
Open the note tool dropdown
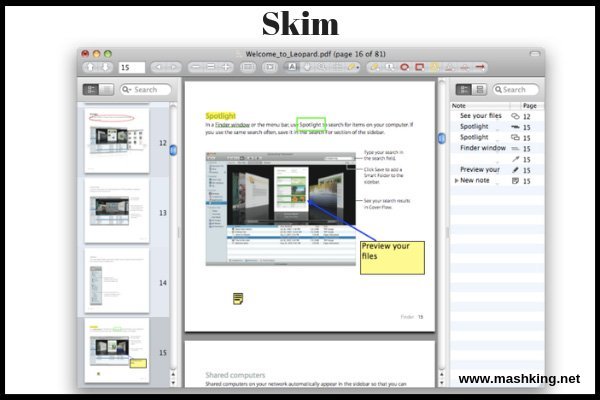tap(352, 67)
